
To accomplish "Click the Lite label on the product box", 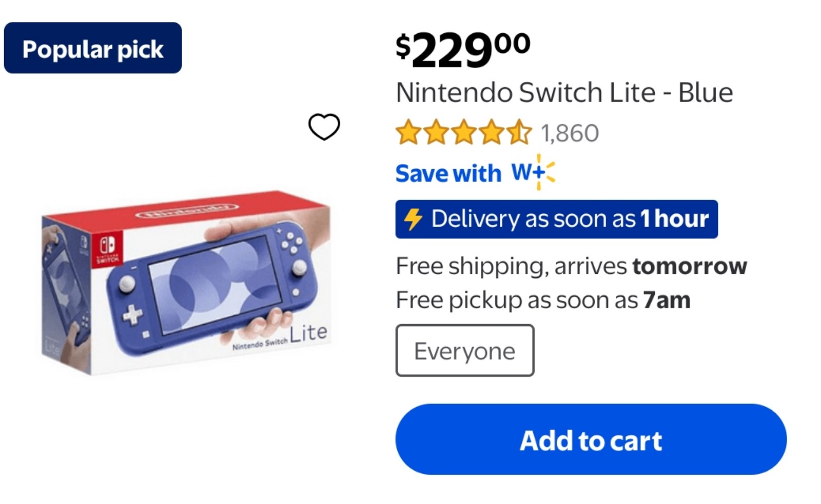I will point(308,333).
